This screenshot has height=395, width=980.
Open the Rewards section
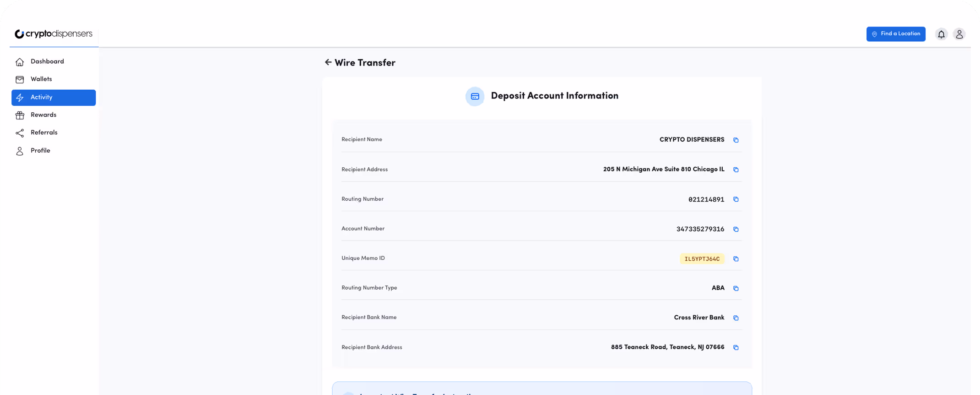pos(54,115)
